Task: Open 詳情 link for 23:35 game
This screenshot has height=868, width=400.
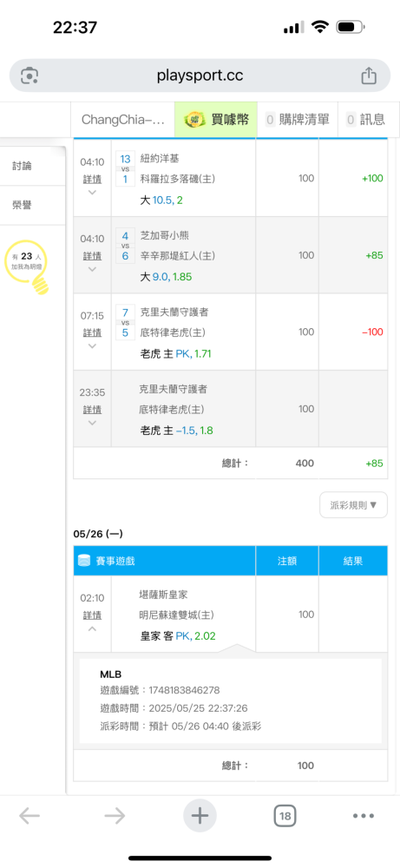Action: pyautogui.click(x=92, y=410)
